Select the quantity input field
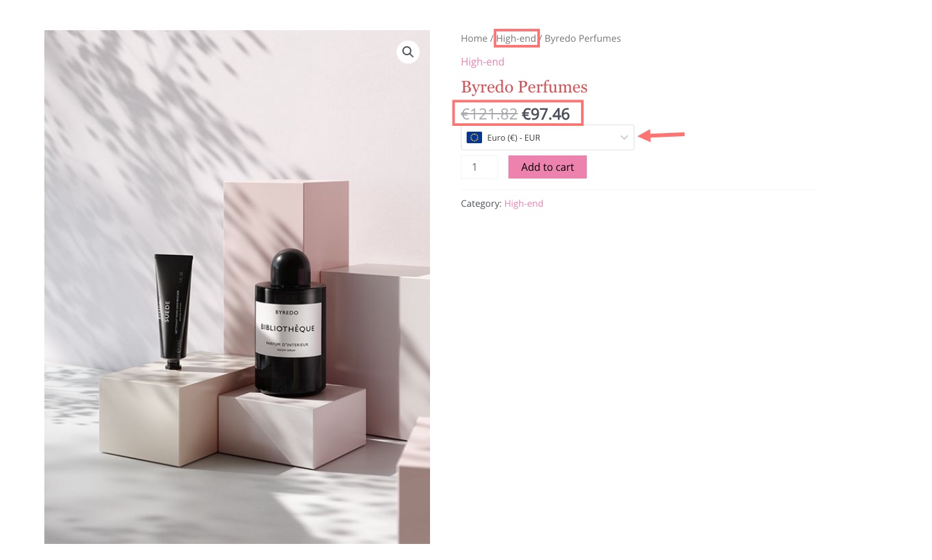The image size is (932, 560). [x=479, y=167]
